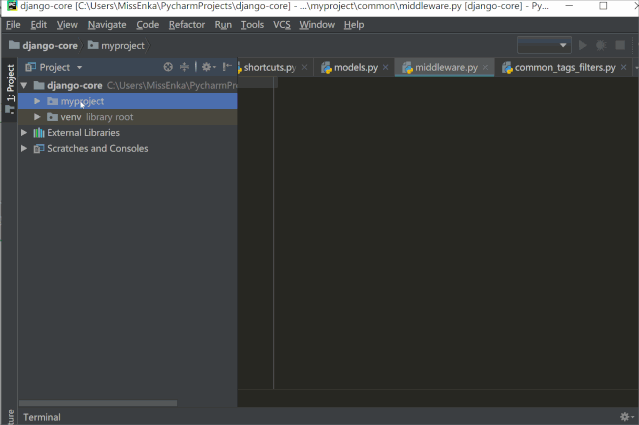Screen dimensions: 639x425
Task: Click the Run (play) button in toolbar
Action: coord(582,45)
